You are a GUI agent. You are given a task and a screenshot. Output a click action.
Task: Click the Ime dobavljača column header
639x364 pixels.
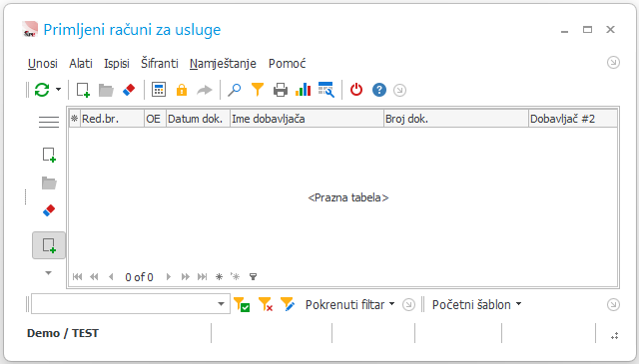(x=307, y=119)
